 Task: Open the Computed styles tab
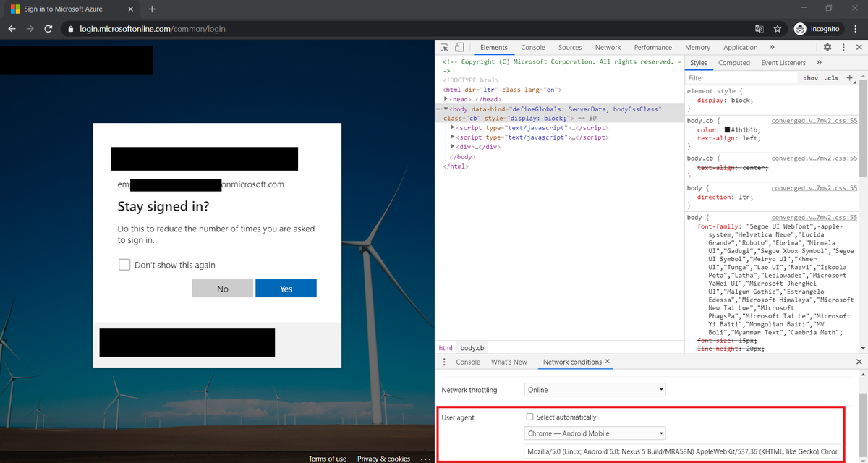tap(734, 63)
